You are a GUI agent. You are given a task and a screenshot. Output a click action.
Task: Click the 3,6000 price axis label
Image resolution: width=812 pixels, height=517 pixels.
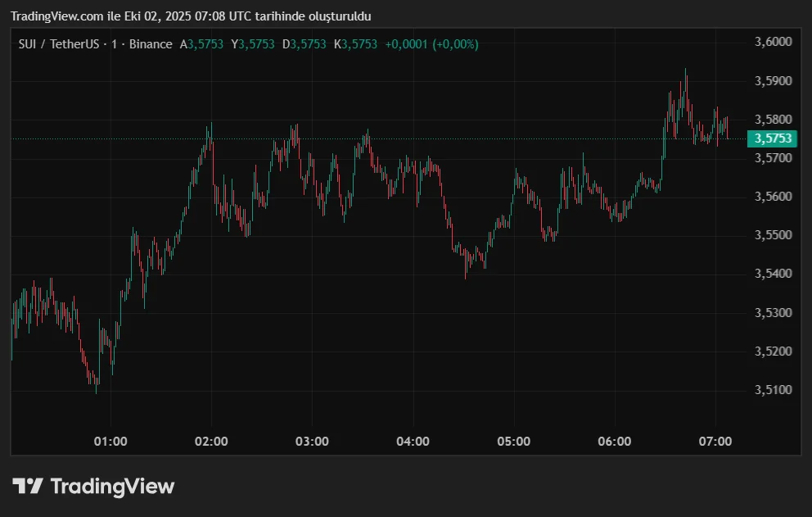click(773, 41)
